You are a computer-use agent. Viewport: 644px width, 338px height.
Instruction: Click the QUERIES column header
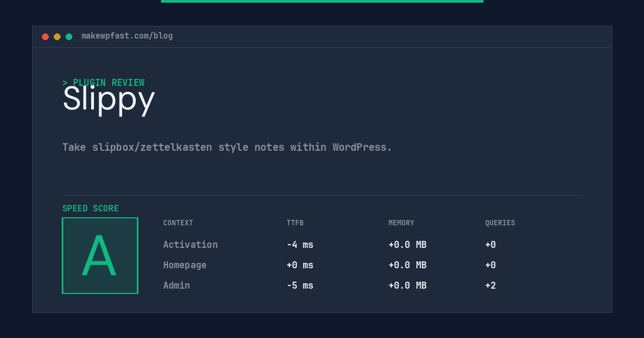(x=500, y=223)
